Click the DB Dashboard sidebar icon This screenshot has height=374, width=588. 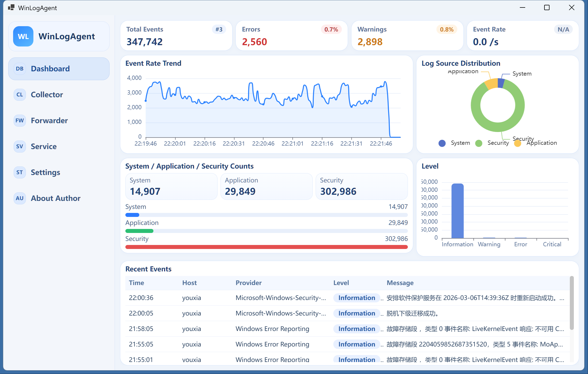pos(20,69)
